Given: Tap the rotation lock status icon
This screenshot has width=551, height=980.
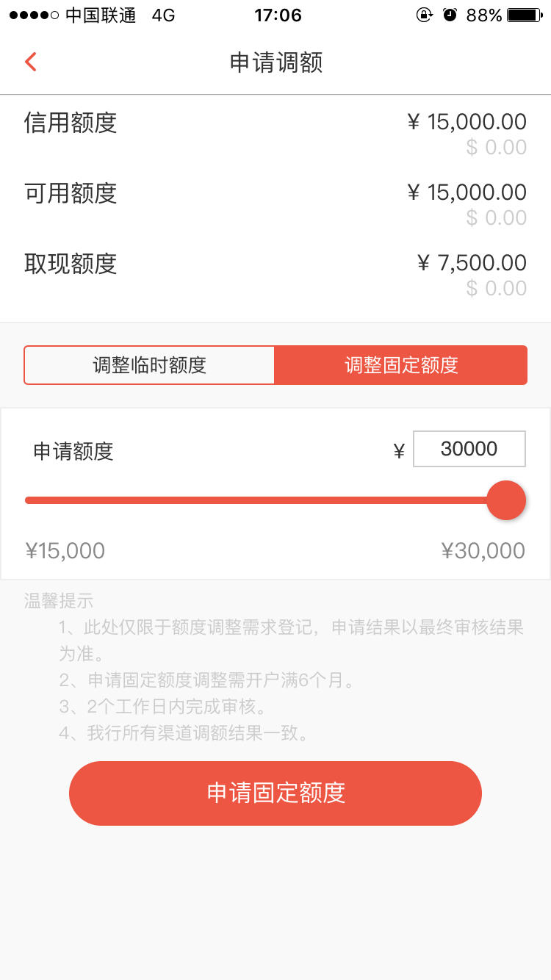Looking at the screenshot, I should (x=425, y=15).
